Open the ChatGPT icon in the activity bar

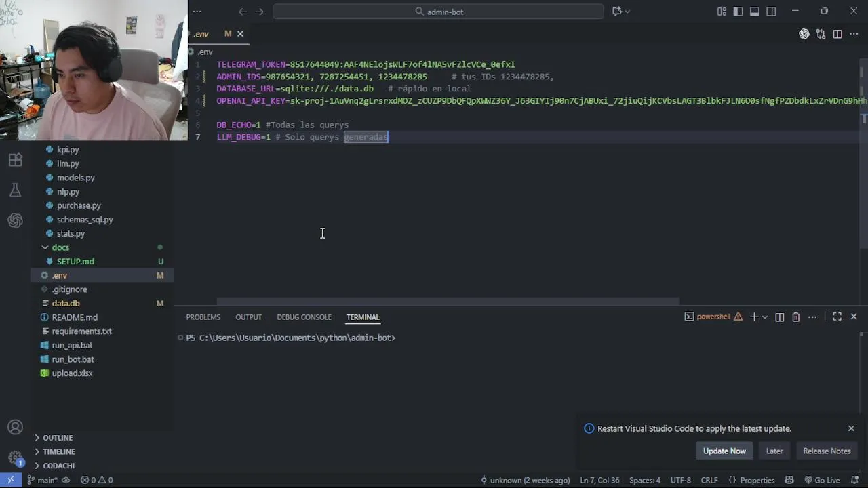coord(15,220)
